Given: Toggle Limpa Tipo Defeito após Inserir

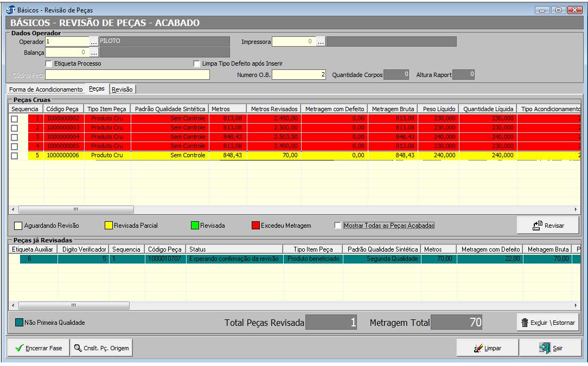Looking at the screenshot, I should [197, 63].
